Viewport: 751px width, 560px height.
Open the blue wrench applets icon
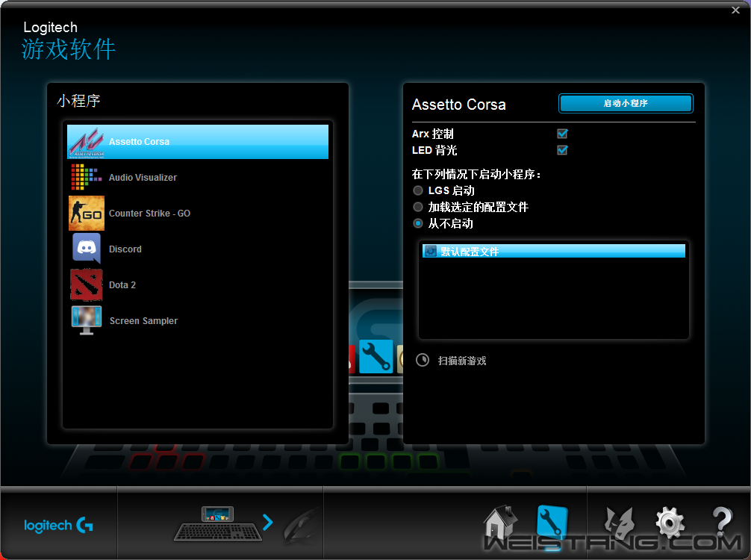point(552,522)
